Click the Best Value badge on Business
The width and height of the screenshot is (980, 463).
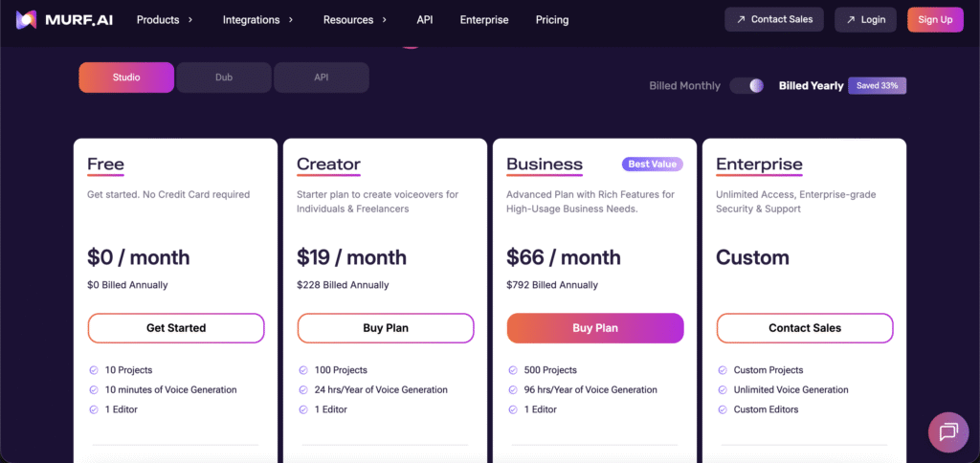[652, 165]
